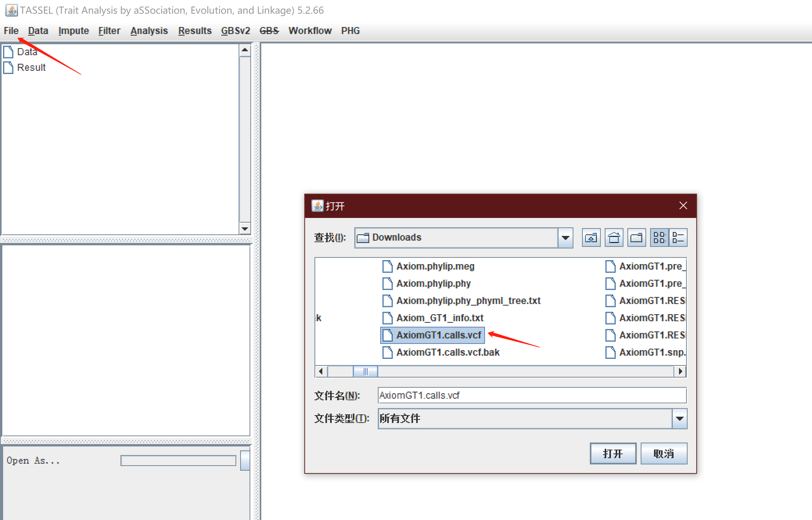Expand the file type dropdown 所有文件
The height and width of the screenshot is (520, 812).
click(679, 419)
